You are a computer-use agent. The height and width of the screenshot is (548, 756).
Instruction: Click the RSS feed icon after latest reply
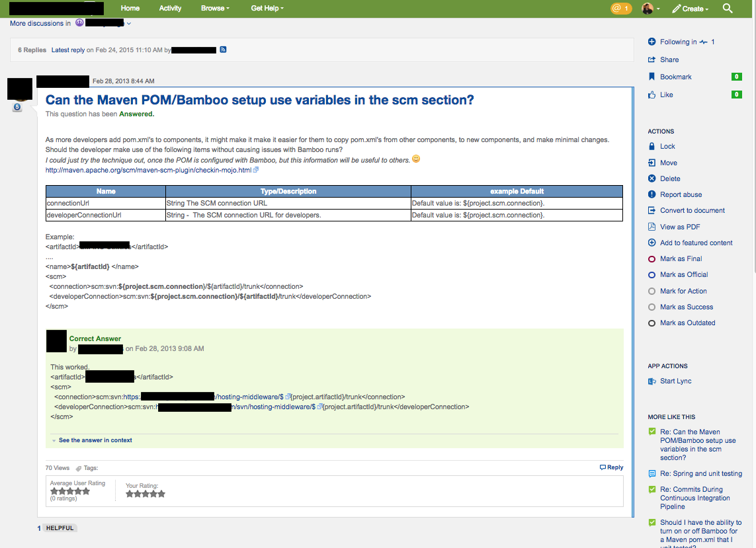tap(223, 50)
